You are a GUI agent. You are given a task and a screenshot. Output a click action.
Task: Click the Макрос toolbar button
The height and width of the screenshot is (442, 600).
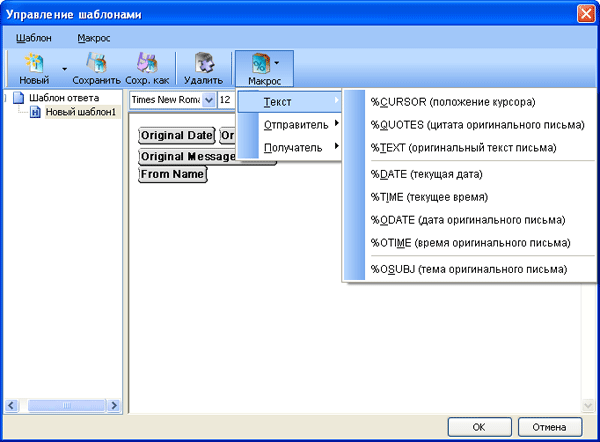click(x=264, y=69)
